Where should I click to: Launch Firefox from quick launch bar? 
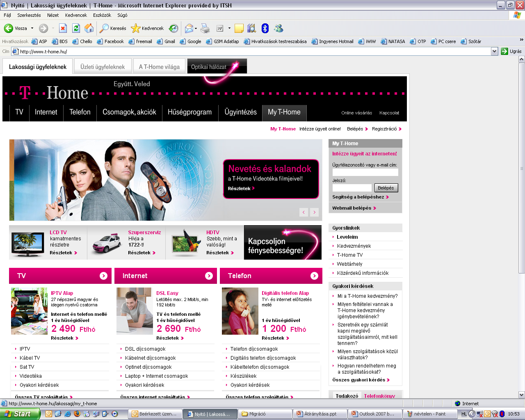coord(77,414)
